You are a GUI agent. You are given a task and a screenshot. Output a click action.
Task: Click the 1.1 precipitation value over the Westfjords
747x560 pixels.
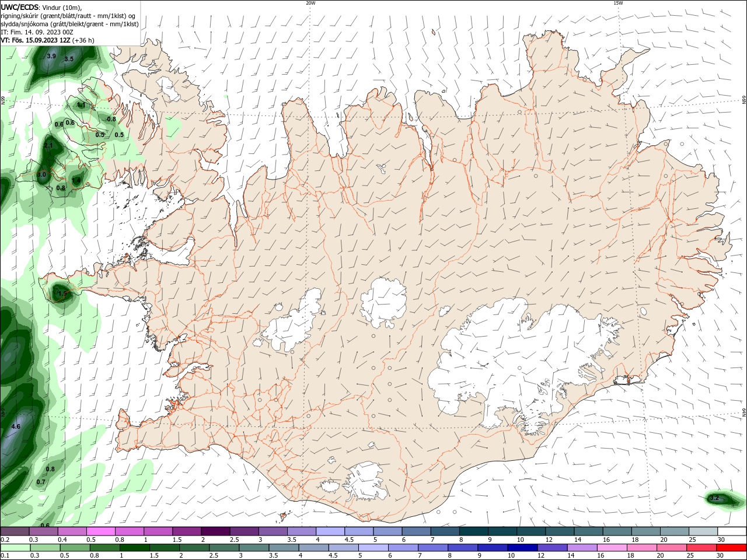pyautogui.click(x=82, y=105)
